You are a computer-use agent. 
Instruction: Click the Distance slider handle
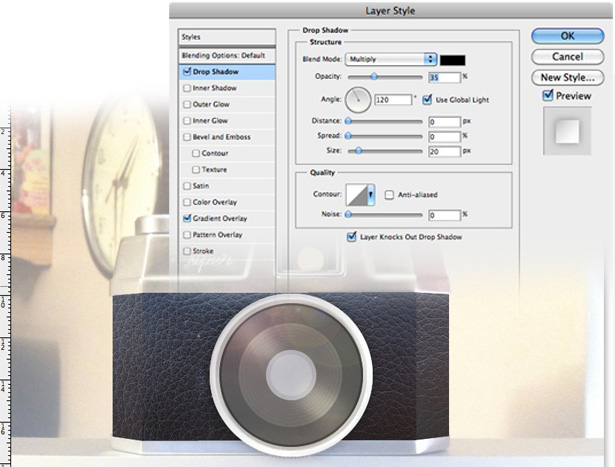click(348, 121)
